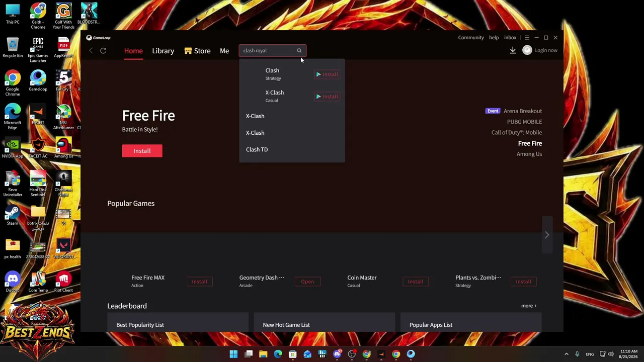This screenshot has width=644, height=362.
Task: Launch Core Temp from desktop
Action: 38,283
